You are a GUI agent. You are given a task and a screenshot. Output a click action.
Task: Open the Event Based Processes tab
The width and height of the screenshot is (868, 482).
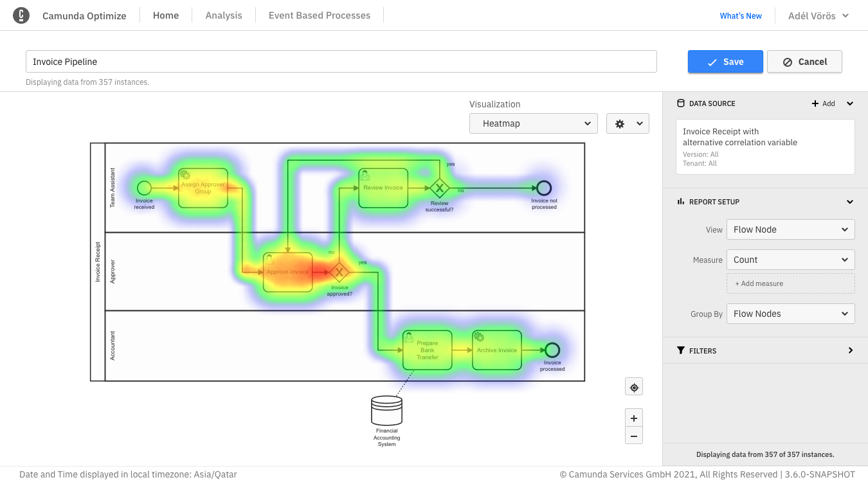click(320, 15)
